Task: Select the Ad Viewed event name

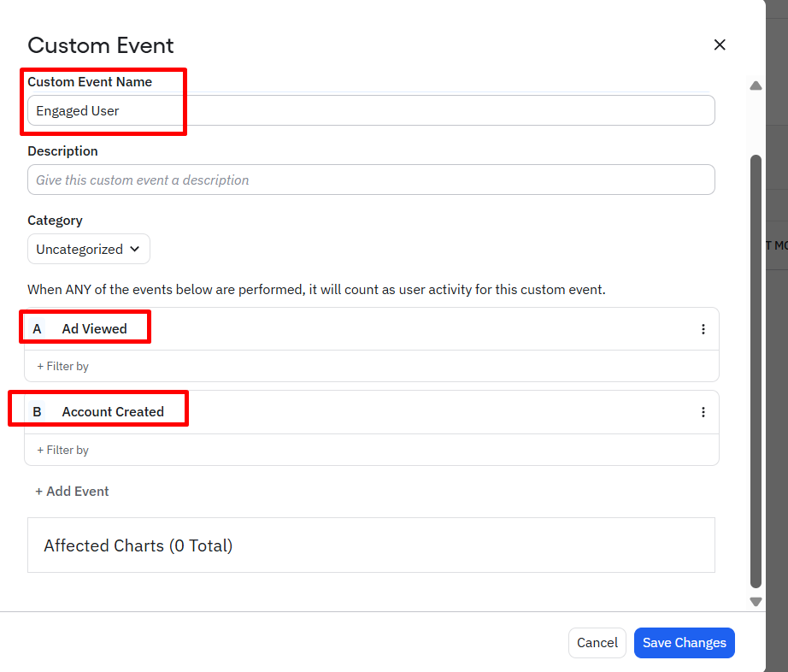Action: 94,329
